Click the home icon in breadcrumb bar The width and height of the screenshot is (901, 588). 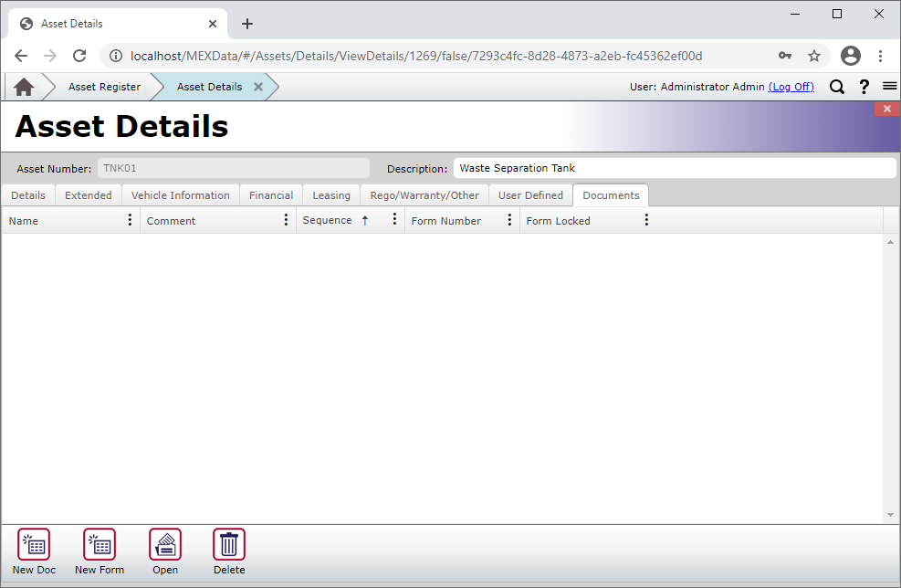(x=24, y=86)
